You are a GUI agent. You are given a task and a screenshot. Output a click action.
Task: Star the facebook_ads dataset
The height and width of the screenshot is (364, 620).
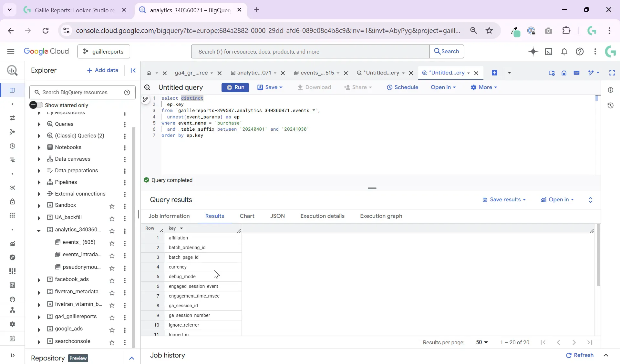tap(112, 280)
